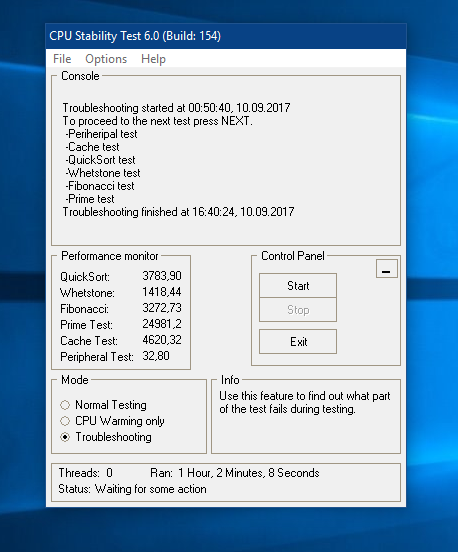This screenshot has width=458, height=552.
Task: Click 'Status: Waiting for some action' text
Action: pos(132,489)
